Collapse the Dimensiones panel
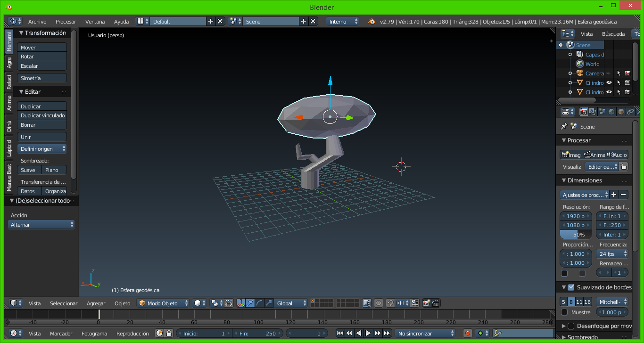644x343 pixels. pos(564,180)
